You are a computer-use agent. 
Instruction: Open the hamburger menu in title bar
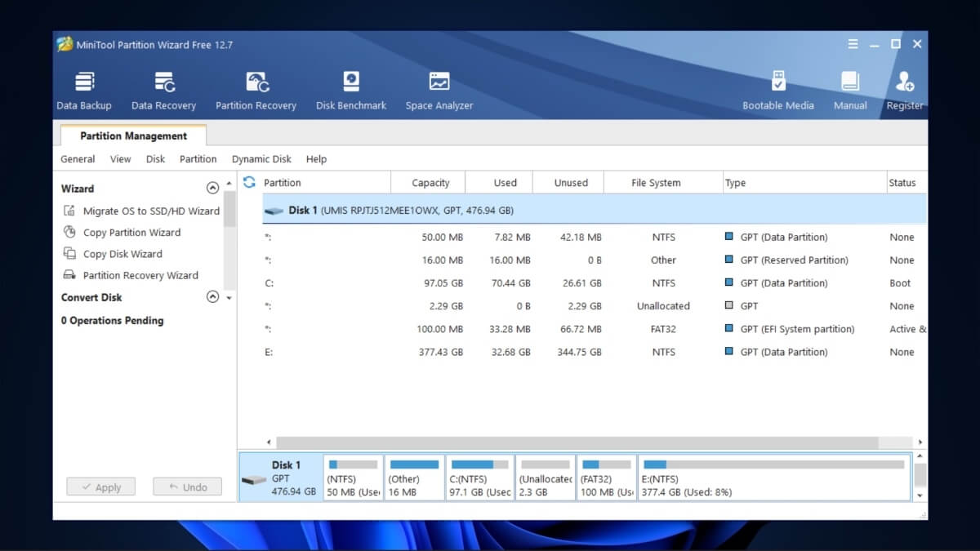click(853, 44)
